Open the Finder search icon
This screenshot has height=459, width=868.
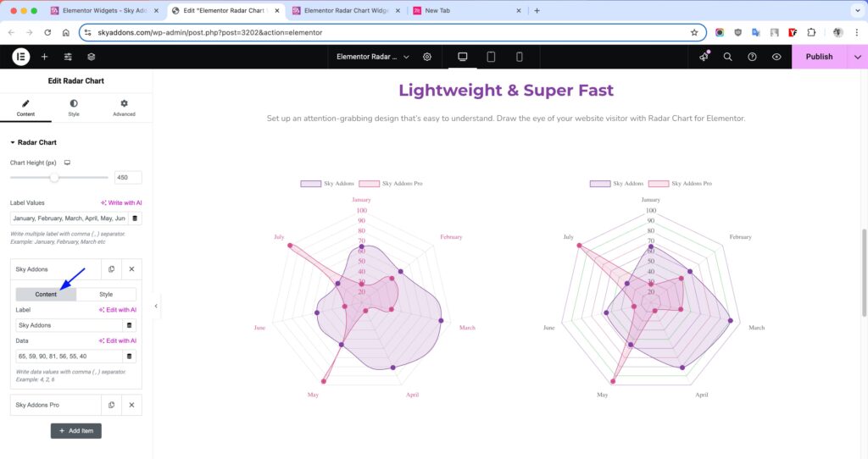[x=727, y=57]
